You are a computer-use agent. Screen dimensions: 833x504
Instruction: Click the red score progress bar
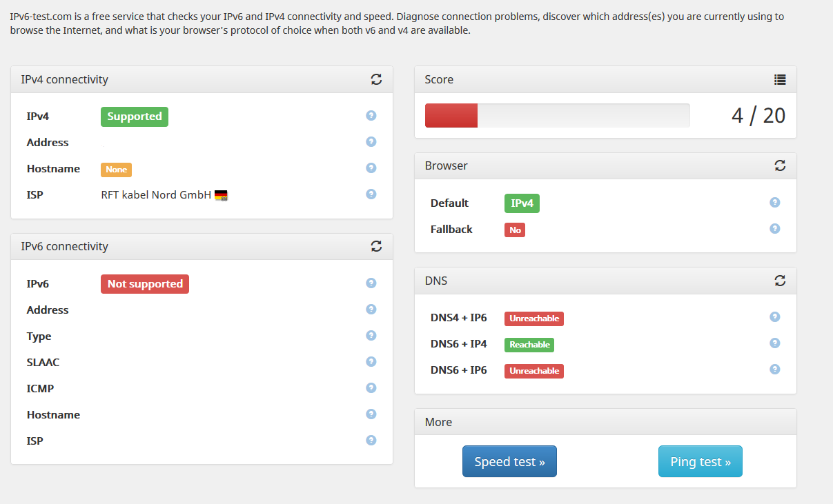(451, 116)
